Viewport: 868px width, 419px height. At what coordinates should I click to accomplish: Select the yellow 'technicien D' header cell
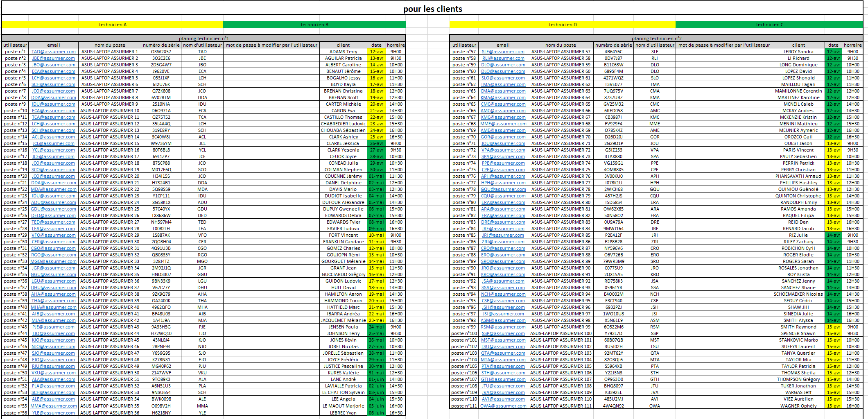point(563,25)
